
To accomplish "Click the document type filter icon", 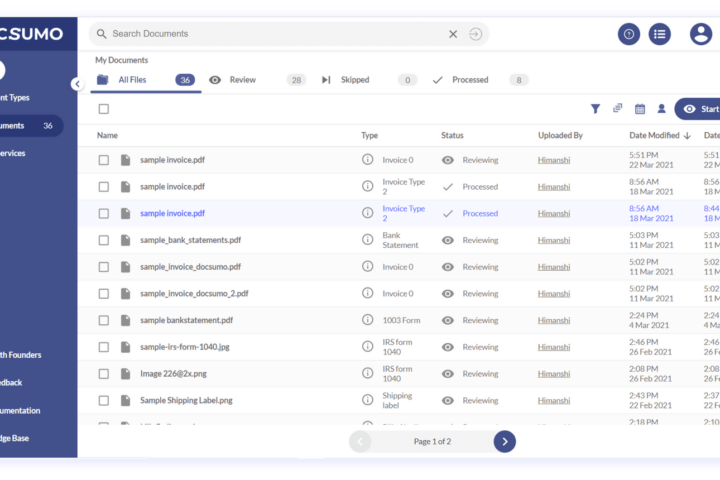I will pos(618,108).
